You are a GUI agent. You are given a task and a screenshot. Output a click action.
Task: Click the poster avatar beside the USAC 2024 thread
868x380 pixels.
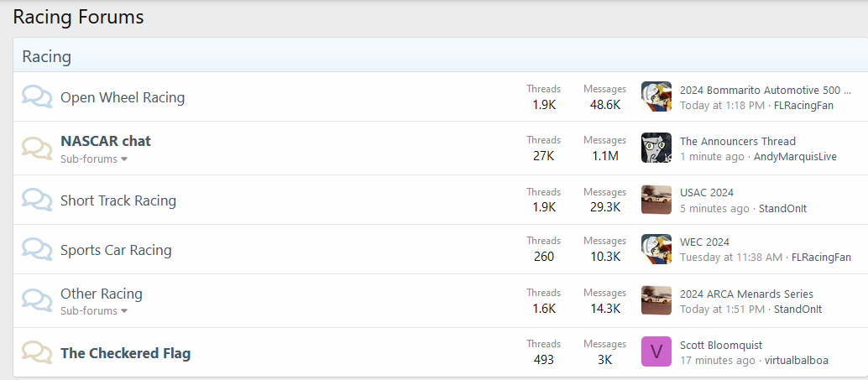(x=656, y=200)
